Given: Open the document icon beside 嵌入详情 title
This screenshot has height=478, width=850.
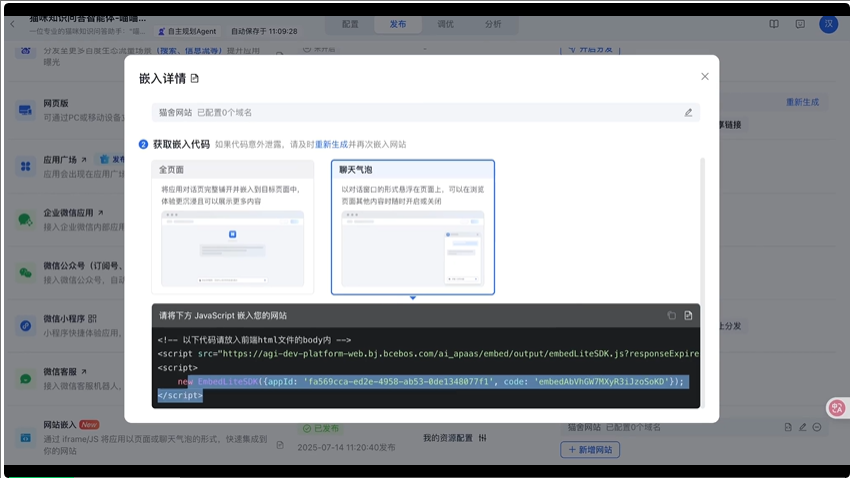Looking at the screenshot, I should pyautogui.click(x=195, y=79).
